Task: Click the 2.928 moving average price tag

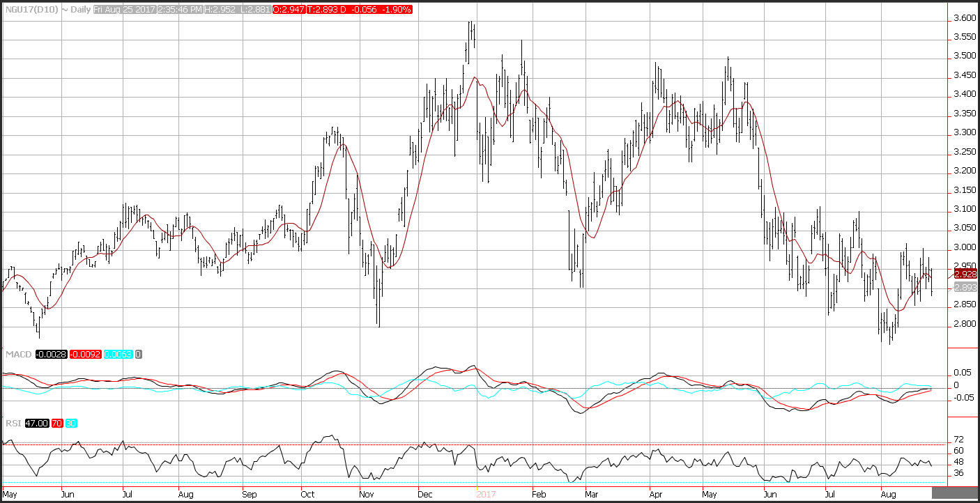Action: point(965,274)
